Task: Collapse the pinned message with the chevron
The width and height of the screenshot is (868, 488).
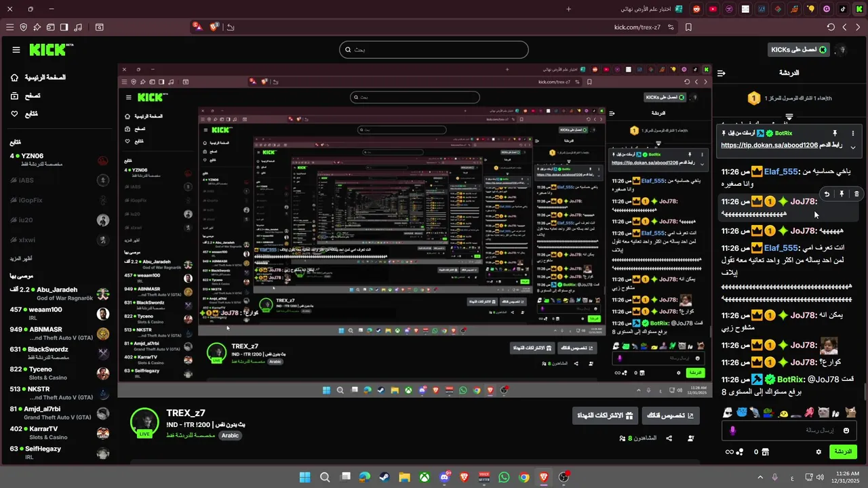Action: [853, 147]
